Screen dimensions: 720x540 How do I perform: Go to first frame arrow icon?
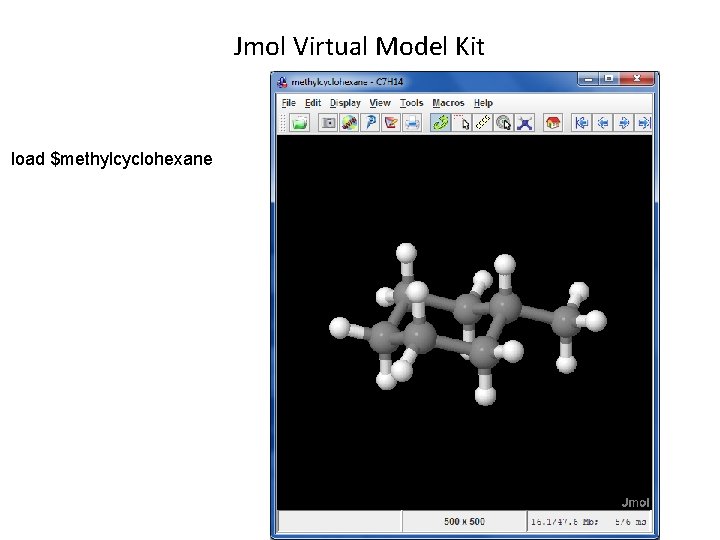[581, 123]
